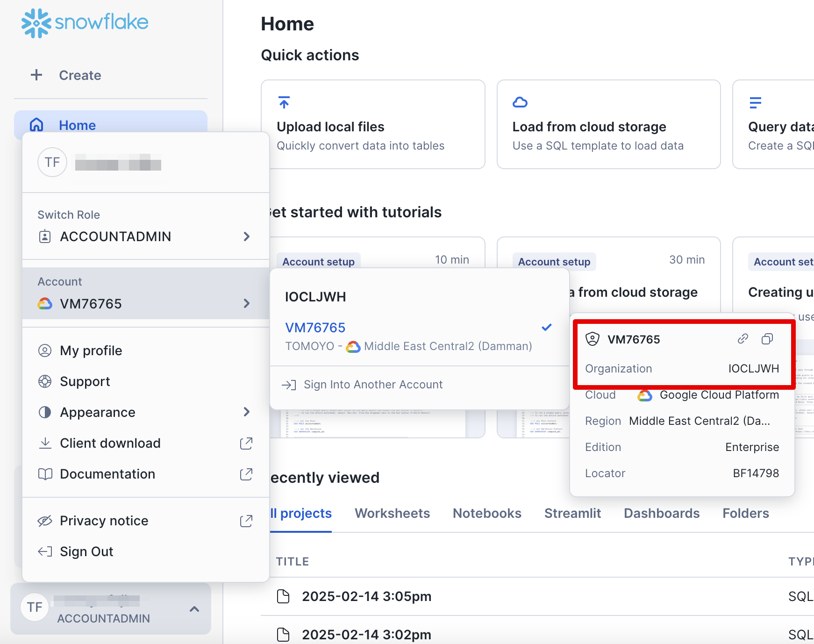
Task: Switch to the Dashboards tab
Action: [661, 513]
